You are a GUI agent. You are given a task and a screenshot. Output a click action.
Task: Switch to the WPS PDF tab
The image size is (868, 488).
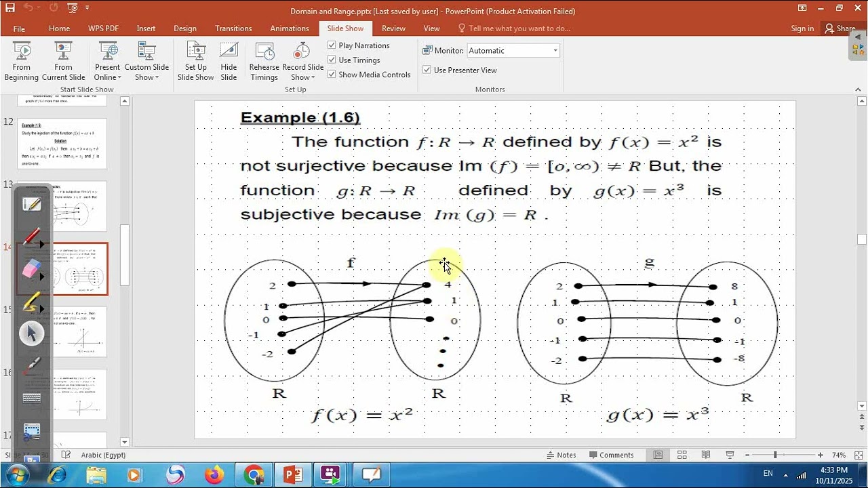[x=103, y=28]
